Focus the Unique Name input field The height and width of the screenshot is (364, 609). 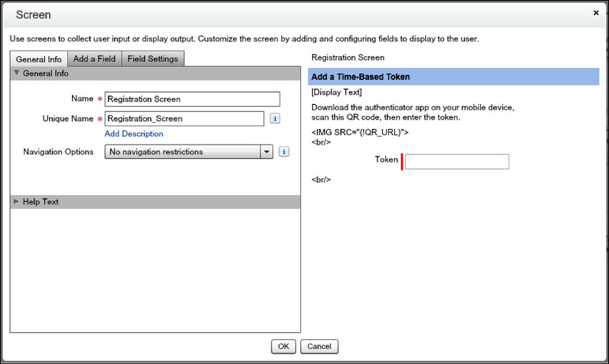(x=185, y=118)
